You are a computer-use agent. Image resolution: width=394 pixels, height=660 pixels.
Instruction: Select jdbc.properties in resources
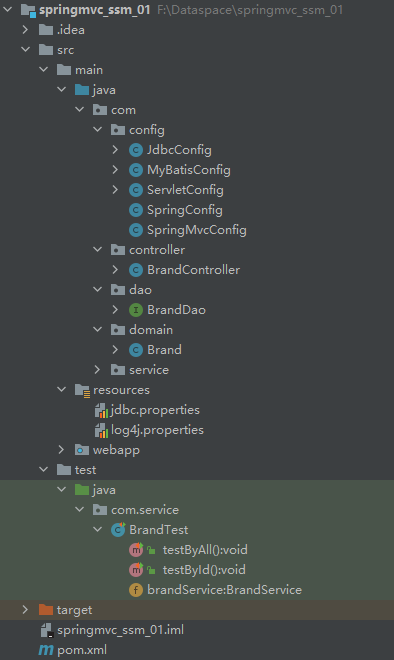(x=155, y=410)
